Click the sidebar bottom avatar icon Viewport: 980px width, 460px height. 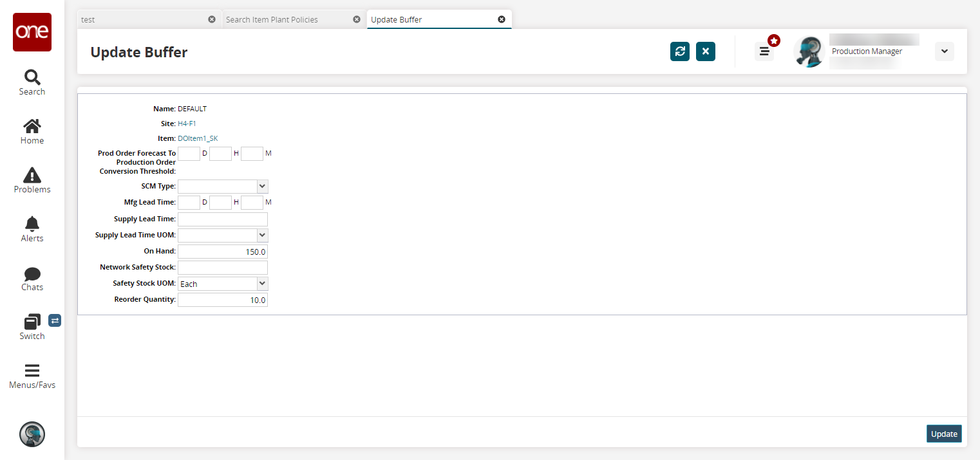[32, 434]
